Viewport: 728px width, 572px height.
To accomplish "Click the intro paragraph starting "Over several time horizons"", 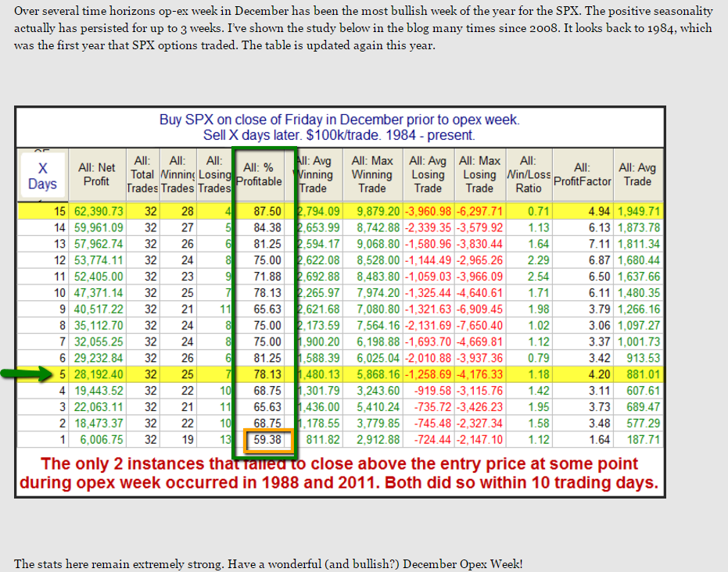I will (x=364, y=28).
